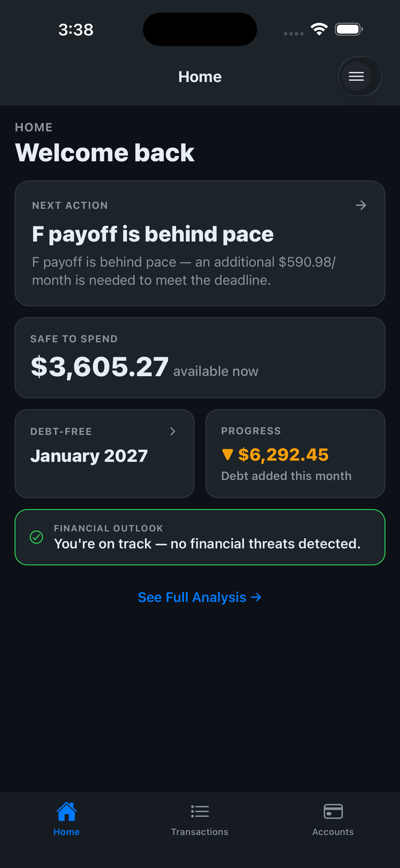The image size is (400, 868).
Task: Open See Full Analysis link
Action: [x=200, y=597]
